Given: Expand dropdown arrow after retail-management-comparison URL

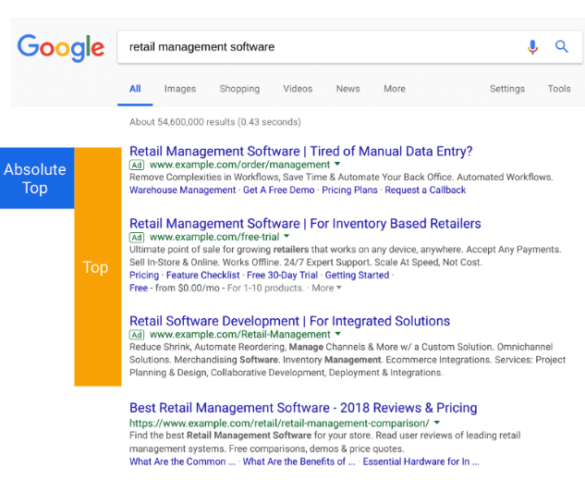Looking at the screenshot, I should tap(437, 423).
